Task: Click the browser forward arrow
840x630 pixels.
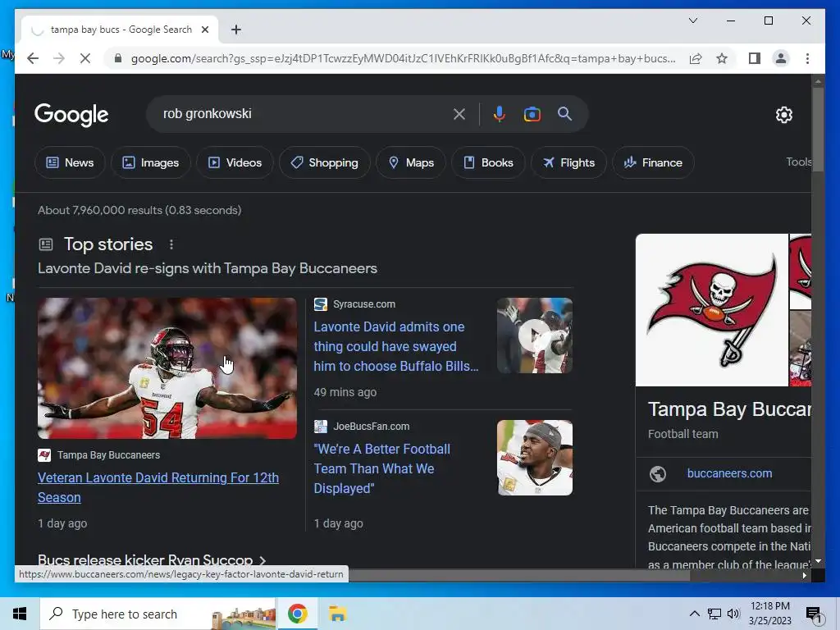Action: tap(59, 58)
